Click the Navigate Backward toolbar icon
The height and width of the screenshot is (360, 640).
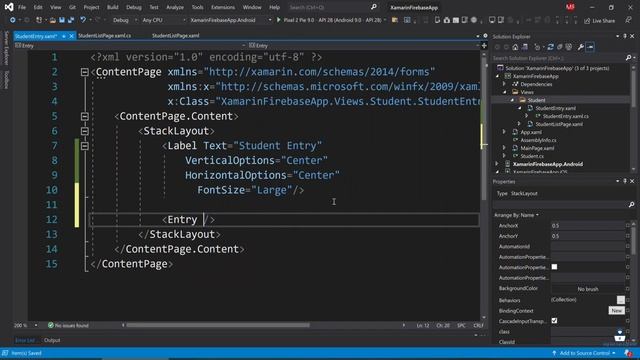tap(13, 20)
